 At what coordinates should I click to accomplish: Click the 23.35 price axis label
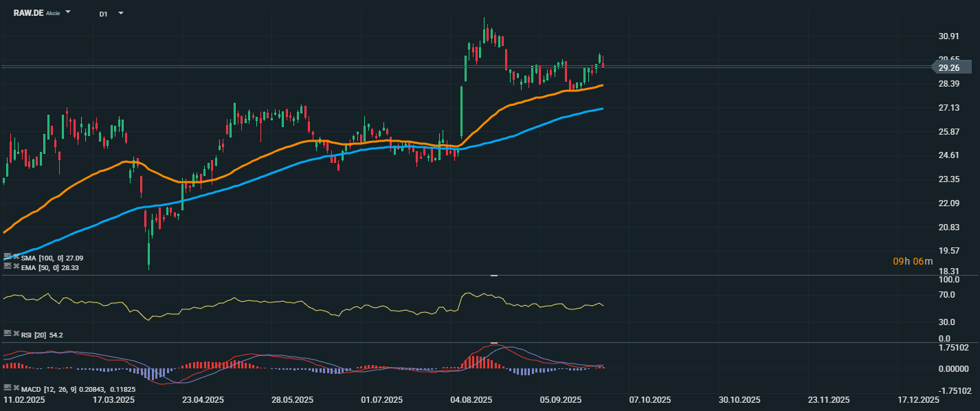click(x=949, y=179)
